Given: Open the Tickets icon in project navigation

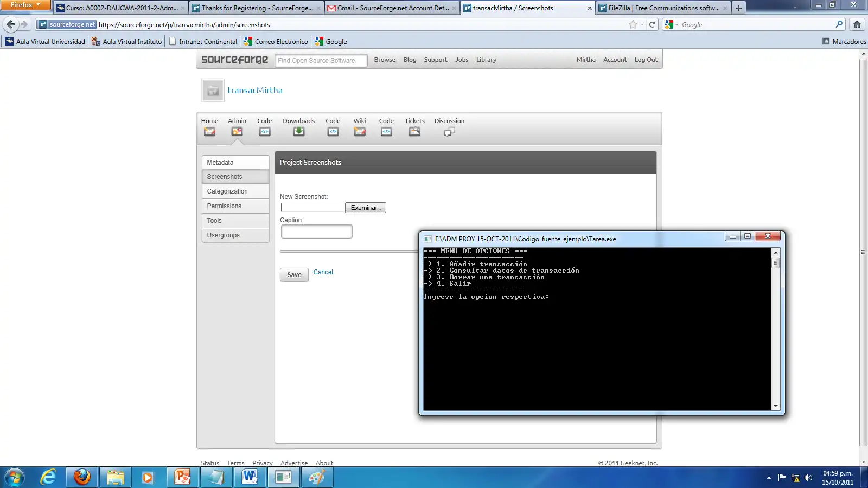Looking at the screenshot, I should pos(414,132).
